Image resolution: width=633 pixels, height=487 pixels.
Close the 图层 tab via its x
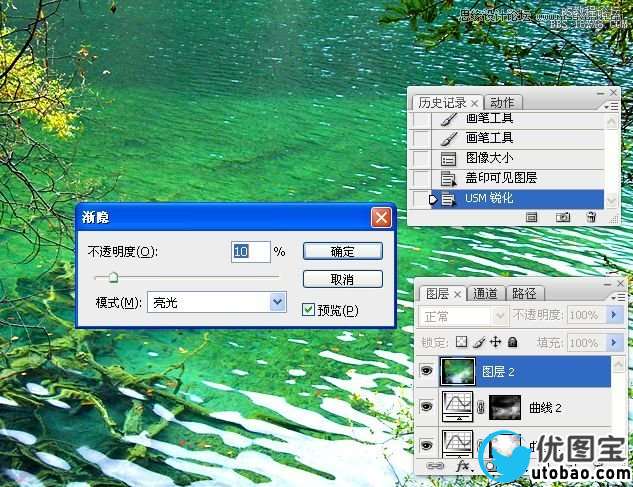coord(457,294)
